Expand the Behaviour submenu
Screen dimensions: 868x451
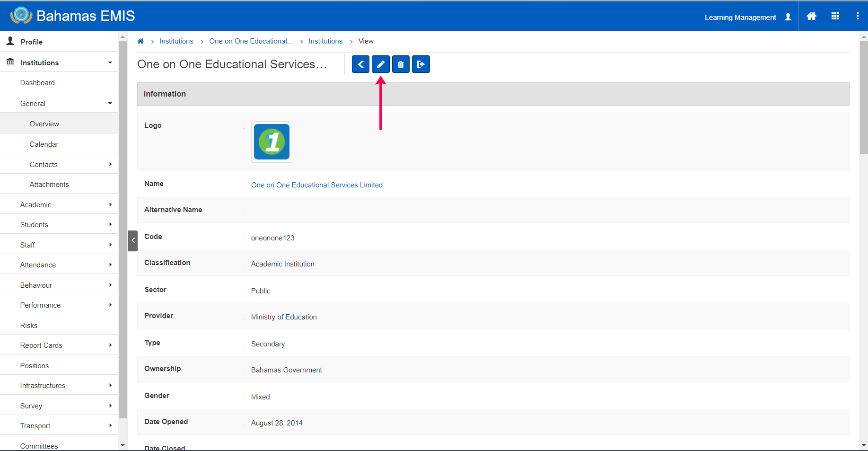(110, 285)
